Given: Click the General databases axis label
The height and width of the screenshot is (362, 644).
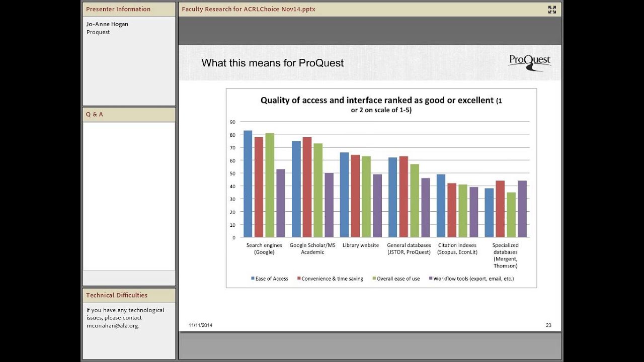Looking at the screenshot, I should coord(409,249).
